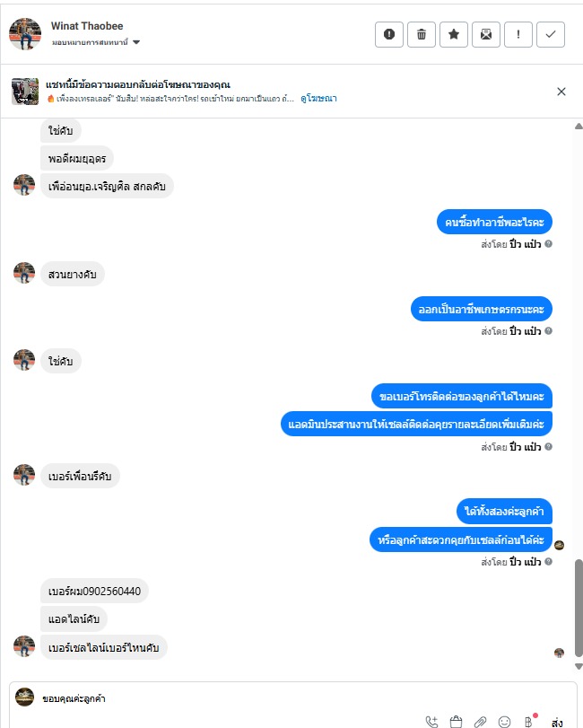583x728 pixels.
Task: Send the typed message with ส่ง
Action: coord(557,722)
